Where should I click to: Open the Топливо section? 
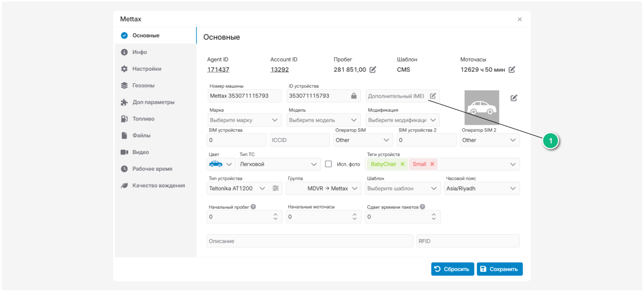point(143,119)
